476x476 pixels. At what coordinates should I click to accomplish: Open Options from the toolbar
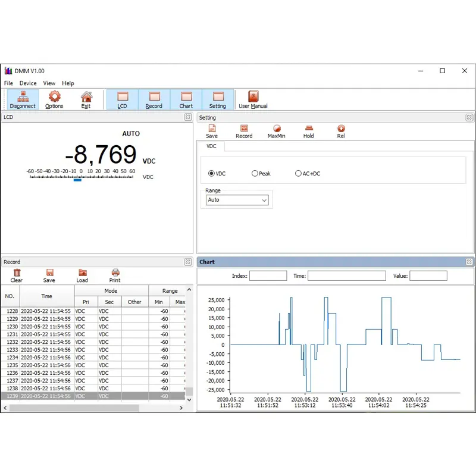pyautogui.click(x=54, y=99)
